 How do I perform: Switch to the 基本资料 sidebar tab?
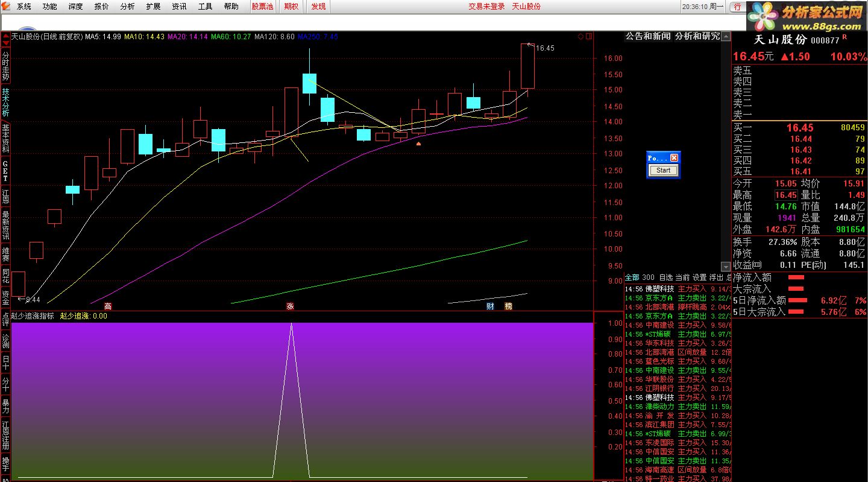tap(5, 139)
